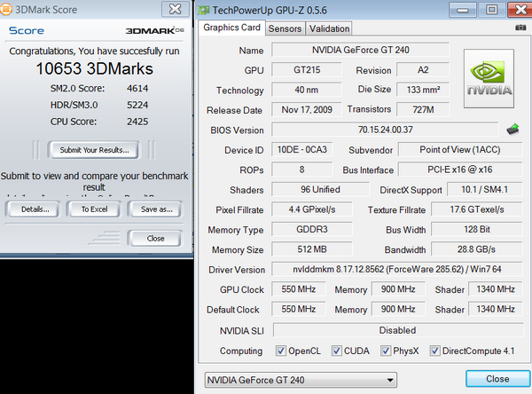Screen dimensions: 532x394
Task: Click the Name field NVIDIA GeForce GT 240
Action: (x=360, y=50)
